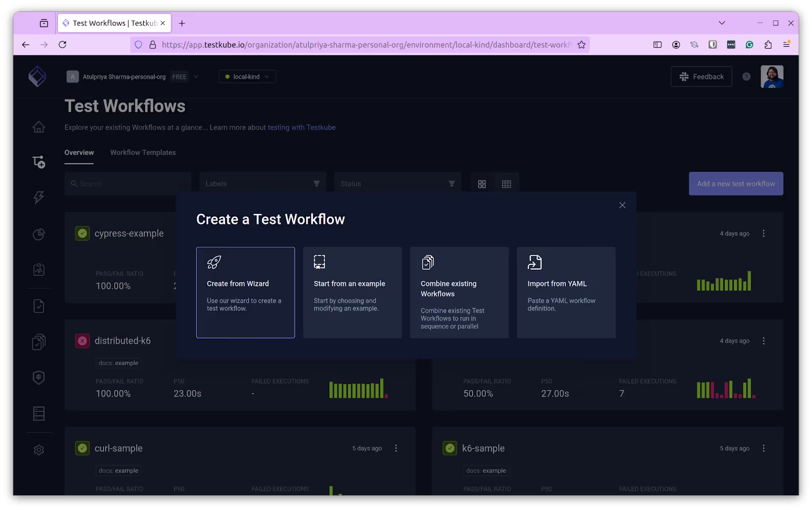Go back in browser history
Viewport: 812px width, 510px height.
(25, 45)
